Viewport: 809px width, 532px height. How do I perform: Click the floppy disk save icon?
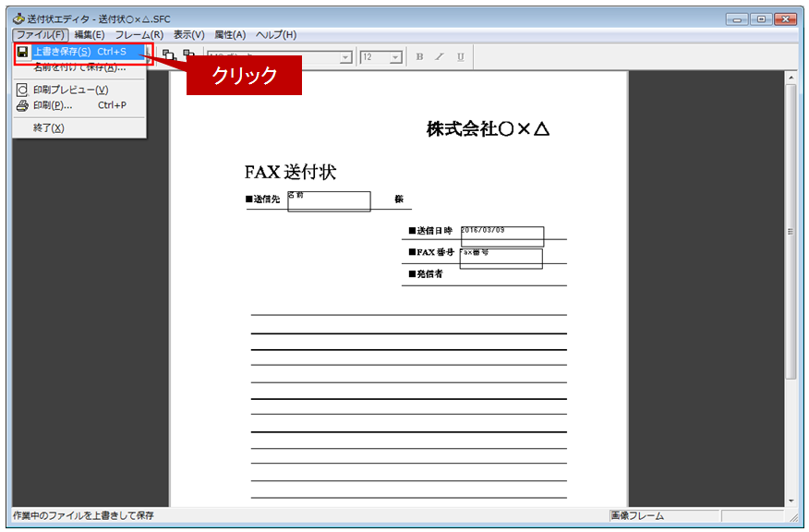pyautogui.click(x=22, y=52)
